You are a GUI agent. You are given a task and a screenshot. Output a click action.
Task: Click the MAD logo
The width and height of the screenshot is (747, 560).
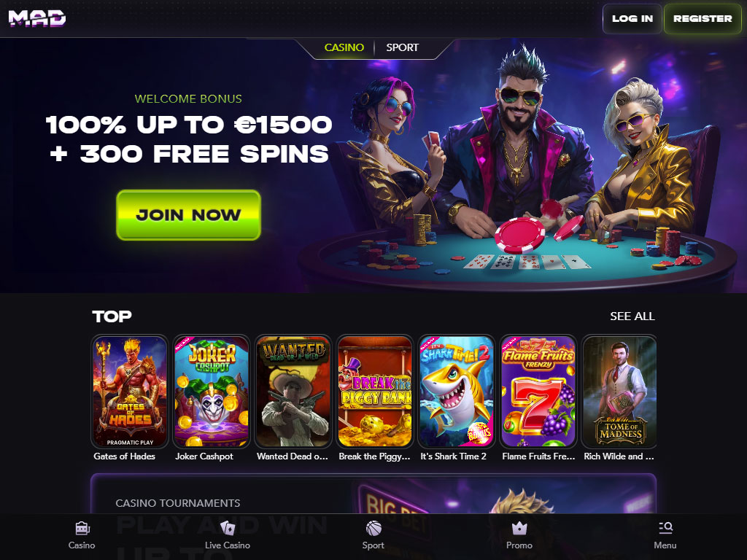tap(37, 18)
